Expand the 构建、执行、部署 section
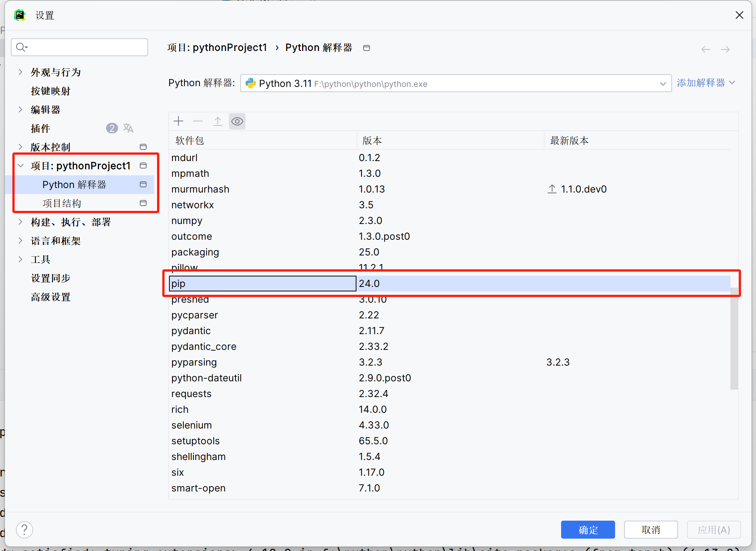This screenshot has width=756, height=551. pyautogui.click(x=21, y=222)
